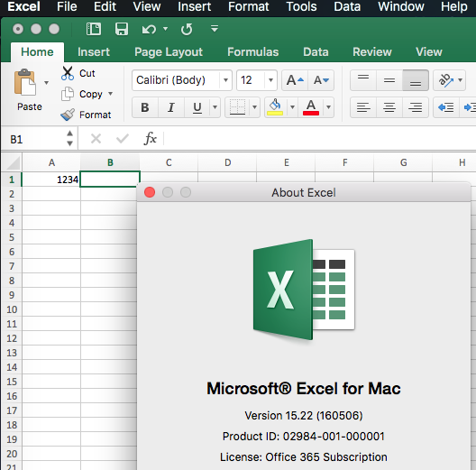Customize Quick Access Toolbar arrow
This screenshot has height=470, width=476.
point(215,29)
